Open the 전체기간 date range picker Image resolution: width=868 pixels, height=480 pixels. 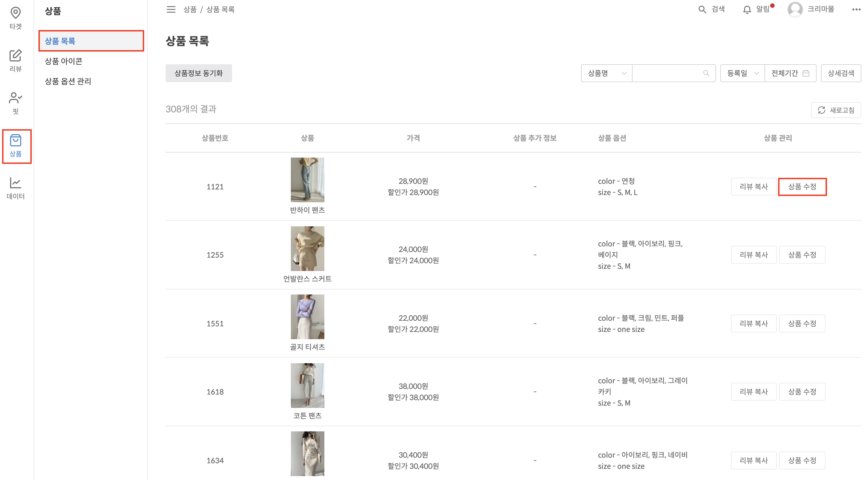tap(790, 73)
